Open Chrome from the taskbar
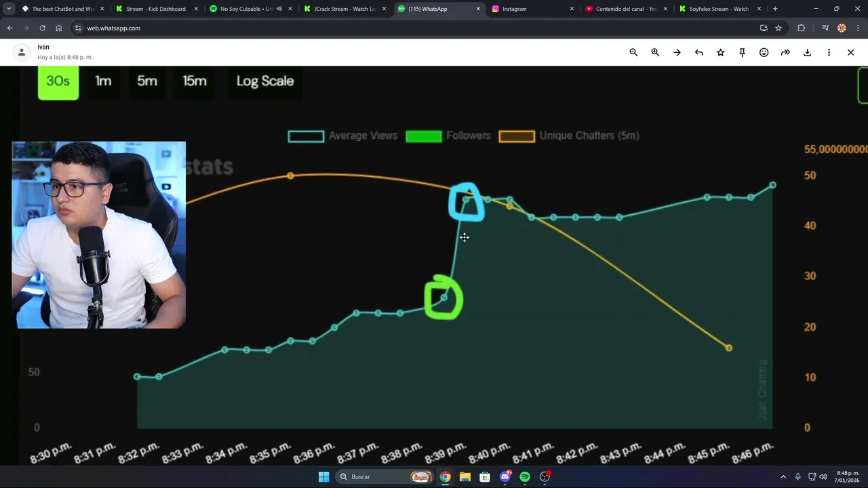 (445, 476)
